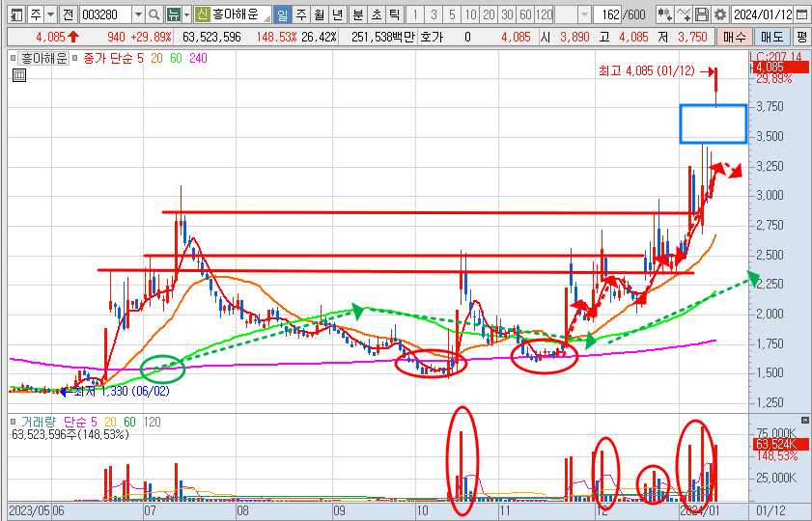
Task: Select the 60 interval button
Action: pyautogui.click(x=525, y=14)
